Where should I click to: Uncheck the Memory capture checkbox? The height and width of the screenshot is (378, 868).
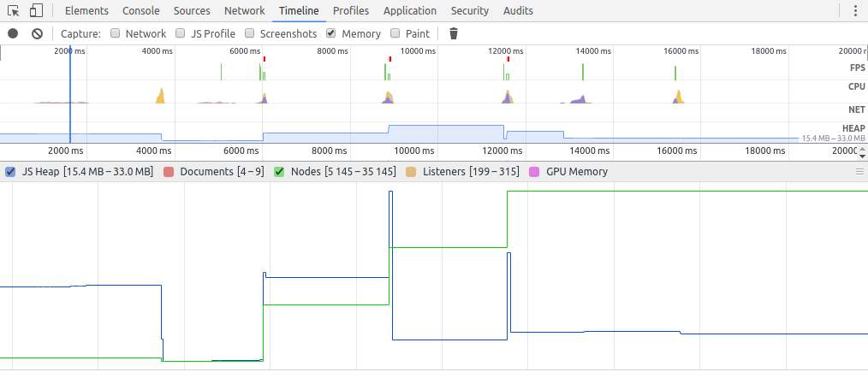coord(331,34)
